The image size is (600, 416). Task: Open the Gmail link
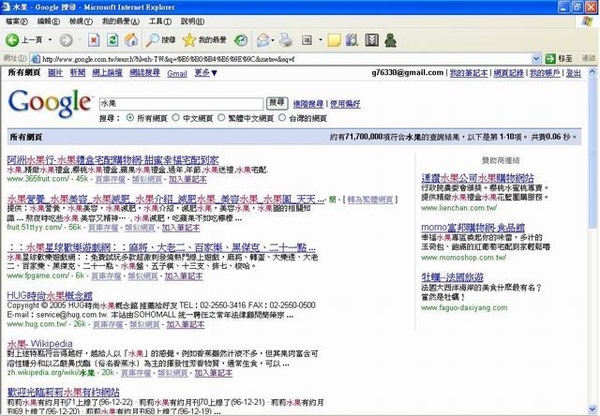click(177, 73)
